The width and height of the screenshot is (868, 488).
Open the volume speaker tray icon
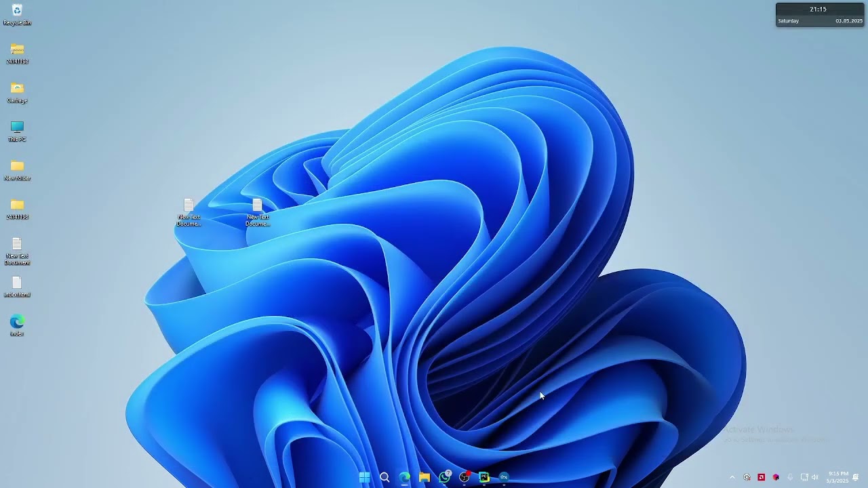pos(815,477)
